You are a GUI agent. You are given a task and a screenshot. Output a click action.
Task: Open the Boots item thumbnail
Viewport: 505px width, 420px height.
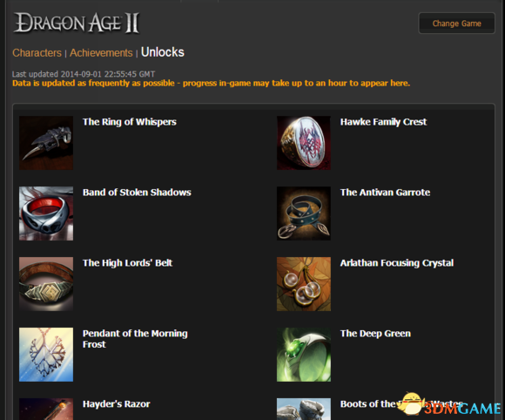point(304,409)
